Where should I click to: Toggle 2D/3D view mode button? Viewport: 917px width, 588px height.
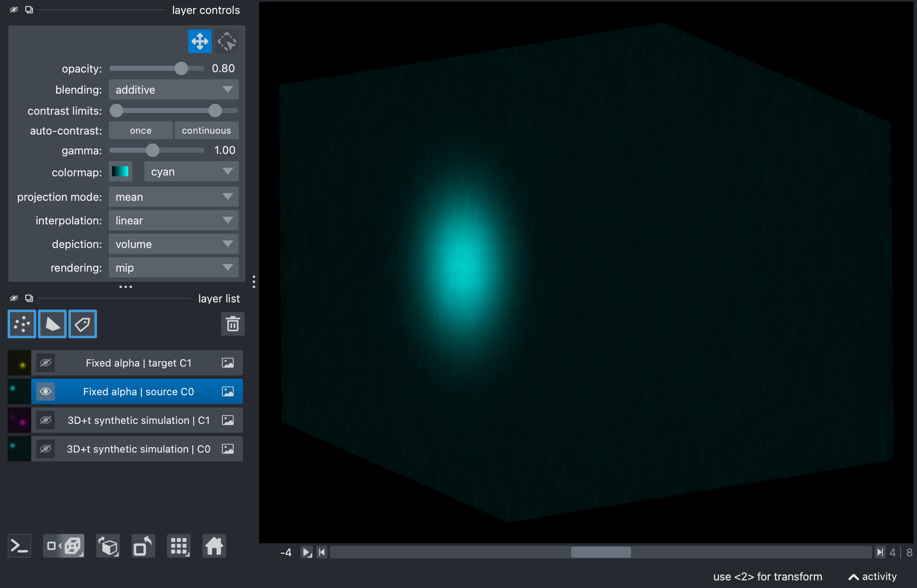64,546
